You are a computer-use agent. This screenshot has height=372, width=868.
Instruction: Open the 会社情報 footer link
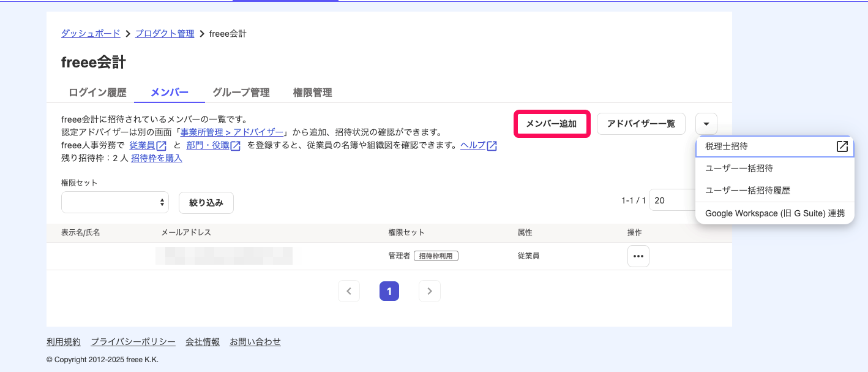[203, 342]
